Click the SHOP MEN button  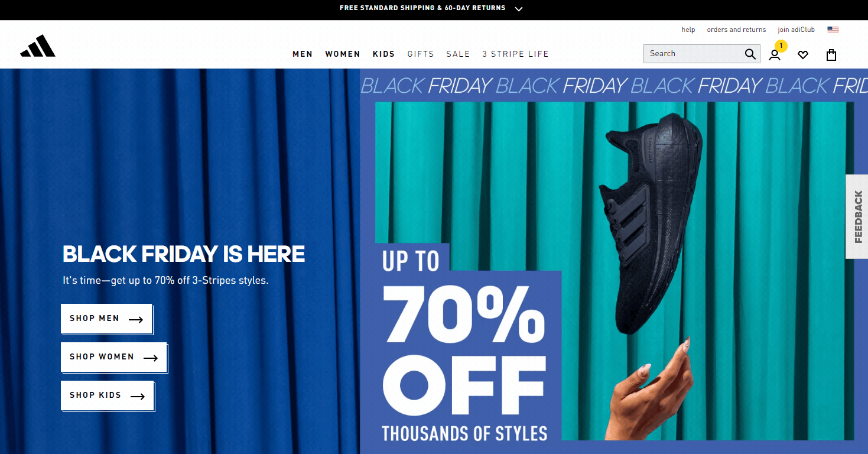106,319
